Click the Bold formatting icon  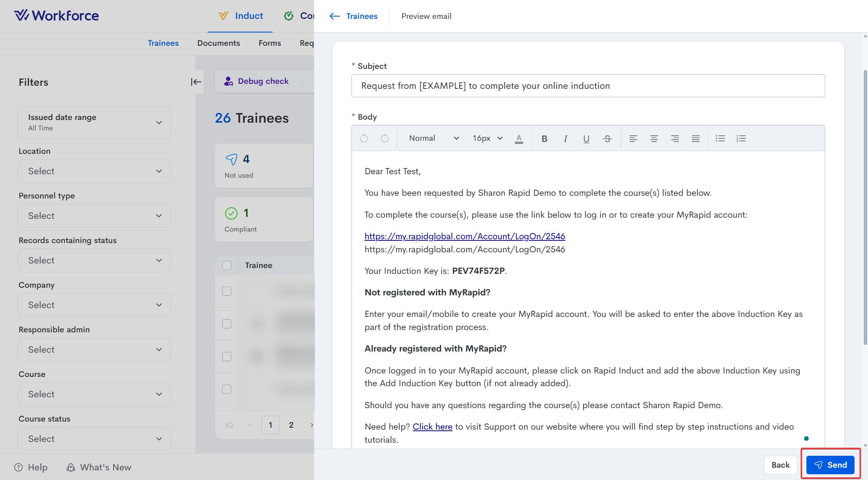coord(544,138)
